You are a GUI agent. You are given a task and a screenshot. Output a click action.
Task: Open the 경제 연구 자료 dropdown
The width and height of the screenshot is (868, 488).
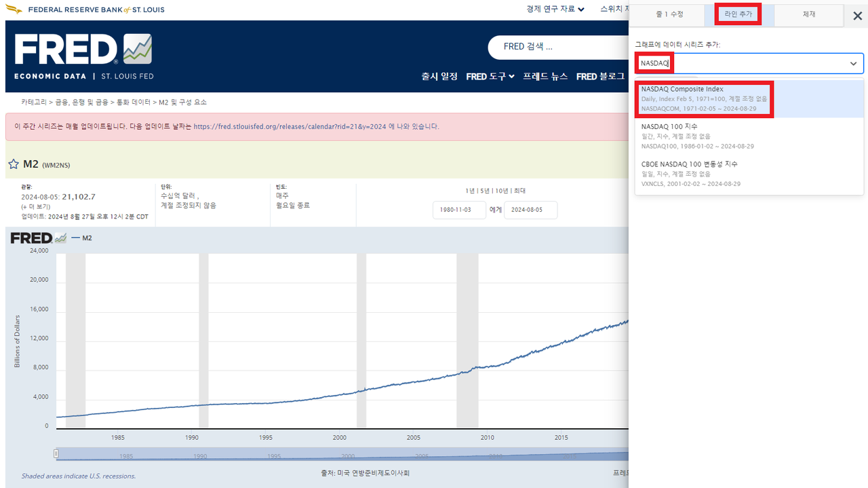click(x=555, y=10)
